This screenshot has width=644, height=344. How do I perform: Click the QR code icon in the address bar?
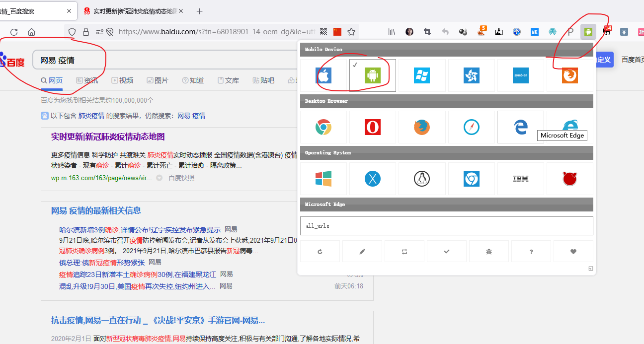tap(323, 32)
